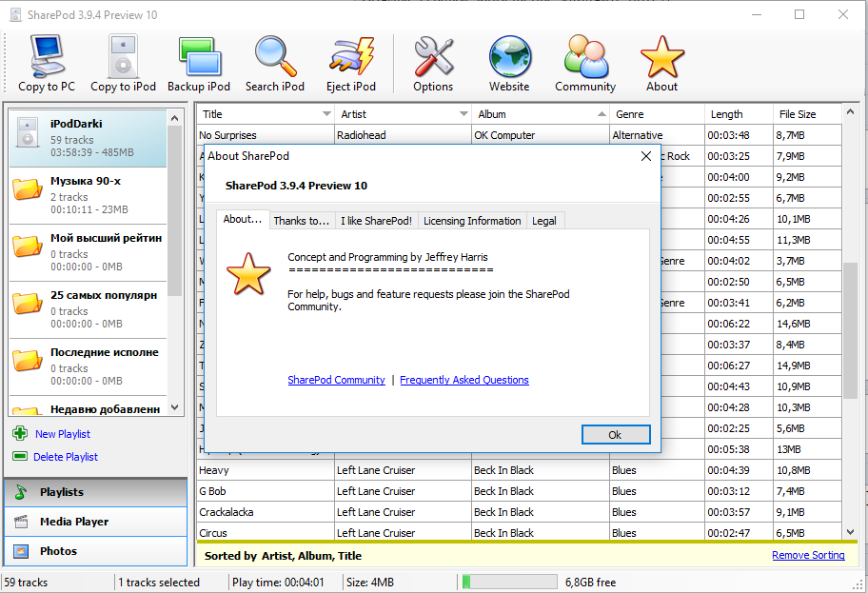The height and width of the screenshot is (593, 868).
Task: Click the Copy to PC toolbar icon
Action: 46,58
